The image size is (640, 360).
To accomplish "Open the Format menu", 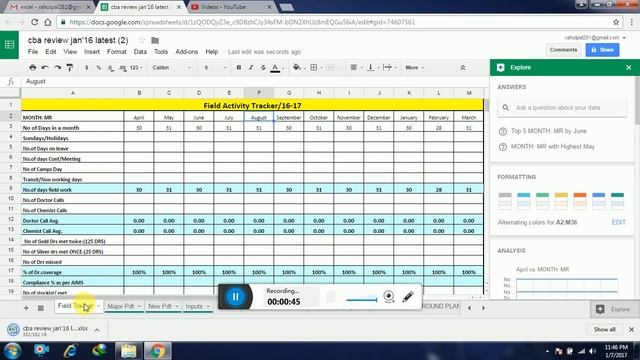I will click(117, 52).
